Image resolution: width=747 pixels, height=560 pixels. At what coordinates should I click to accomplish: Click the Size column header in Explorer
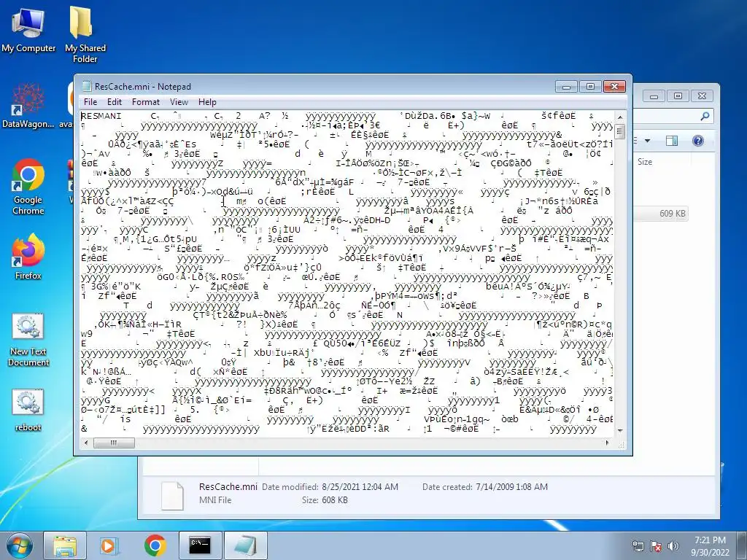click(x=645, y=162)
